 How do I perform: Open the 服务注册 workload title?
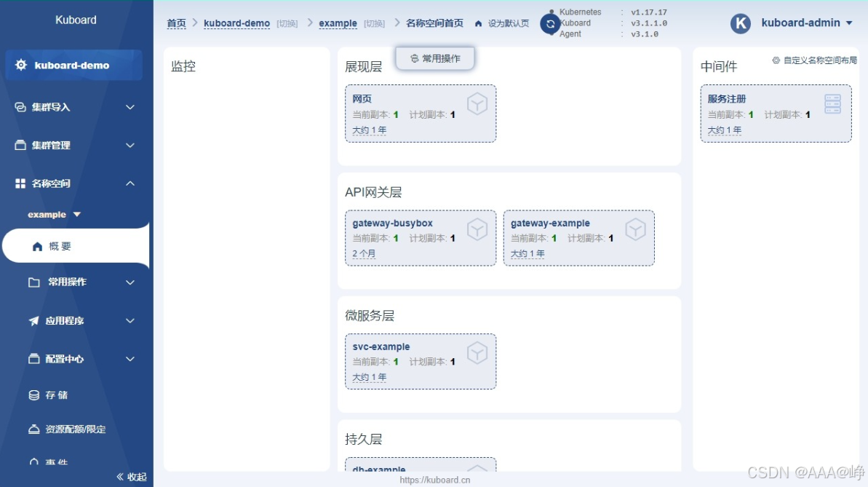(727, 98)
